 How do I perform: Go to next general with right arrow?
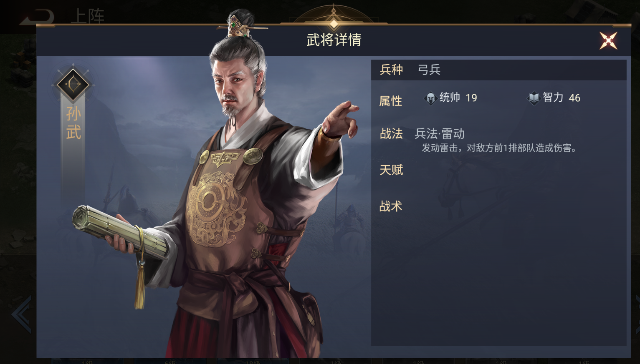[x=637, y=314]
